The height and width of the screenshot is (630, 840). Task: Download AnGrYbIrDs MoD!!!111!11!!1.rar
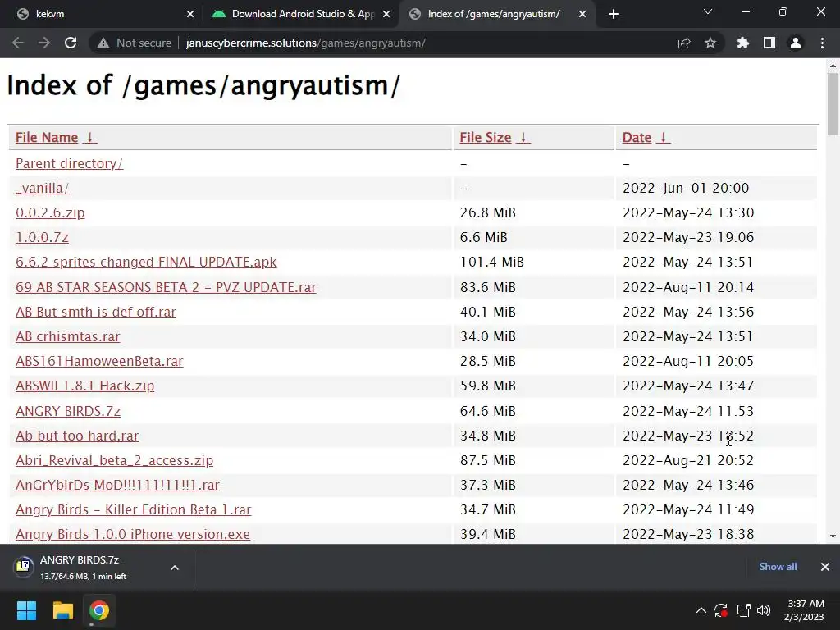117,485
